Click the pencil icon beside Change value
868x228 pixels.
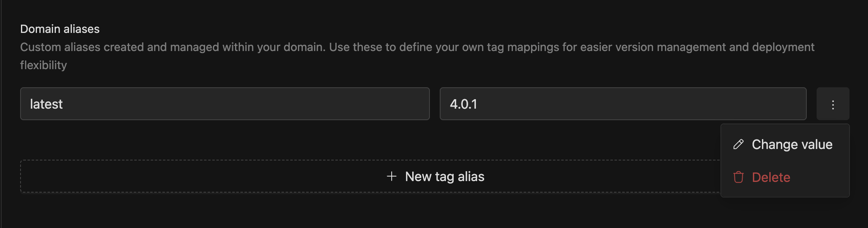[739, 144]
